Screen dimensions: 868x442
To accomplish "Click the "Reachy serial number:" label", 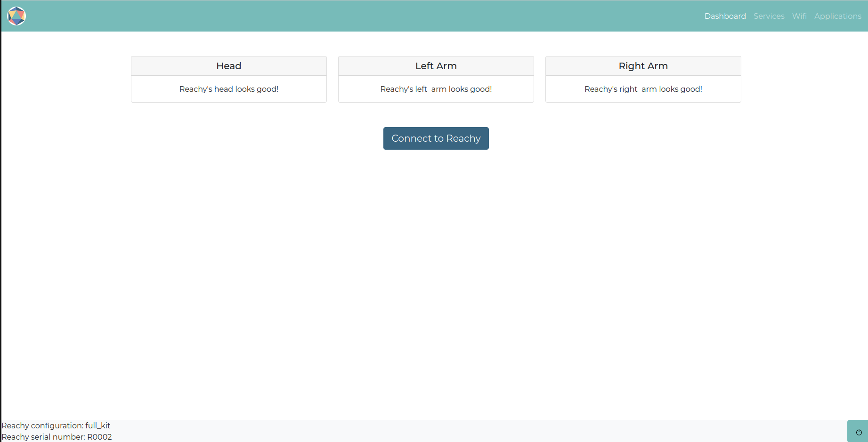I will point(43,437).
